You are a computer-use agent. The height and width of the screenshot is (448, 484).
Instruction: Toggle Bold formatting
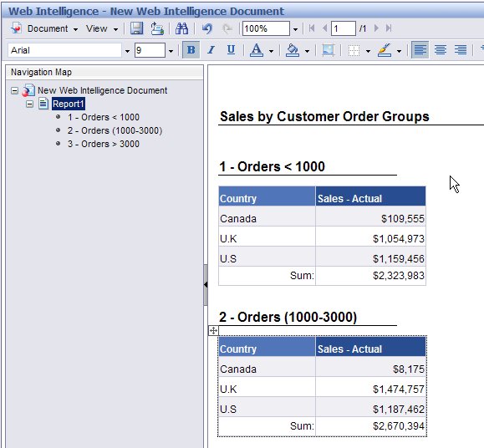coord(191,50)
